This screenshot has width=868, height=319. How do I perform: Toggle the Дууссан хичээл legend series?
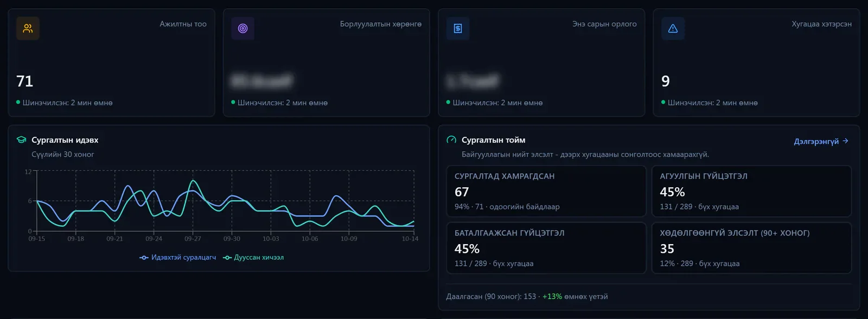pos(253,258)
